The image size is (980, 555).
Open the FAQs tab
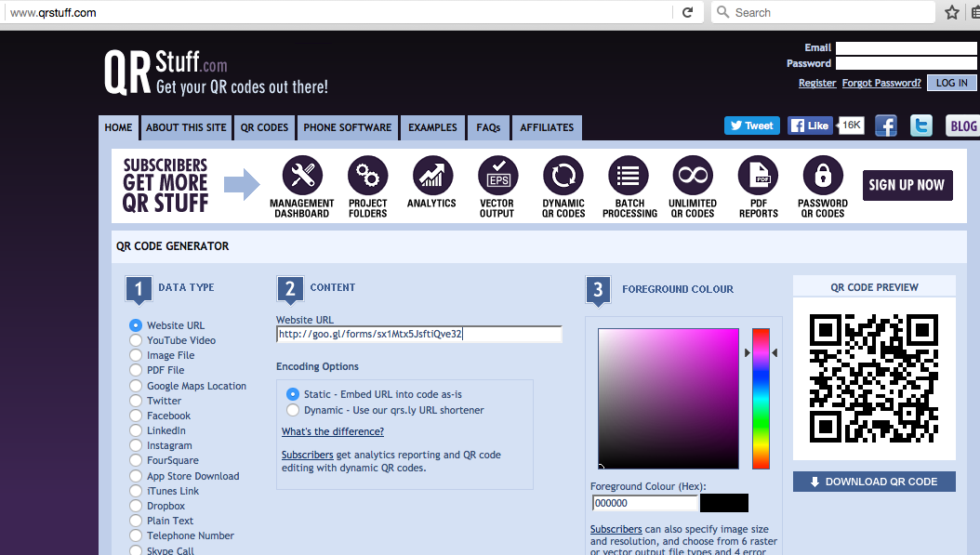click(x=488, y=127)
